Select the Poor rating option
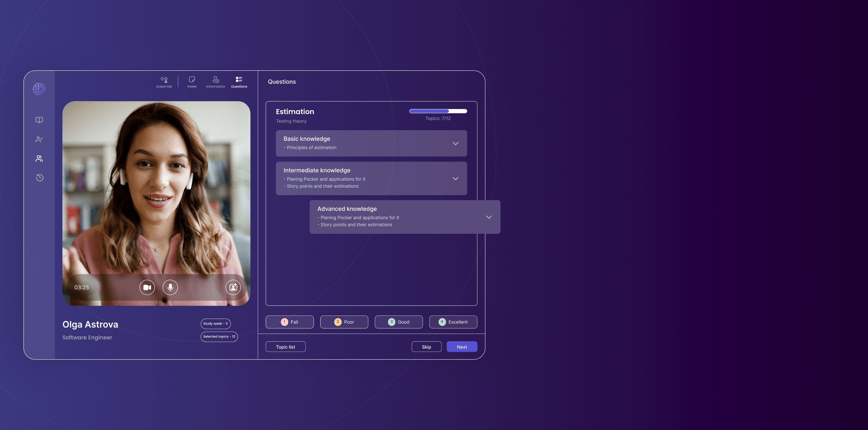This screenshot has width=868, height=430. pos(344,322)
